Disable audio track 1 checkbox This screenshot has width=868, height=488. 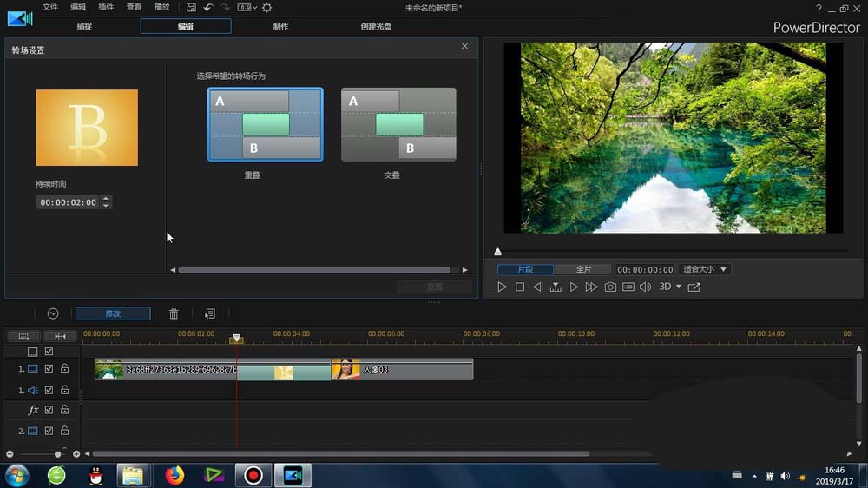(49, 391)
